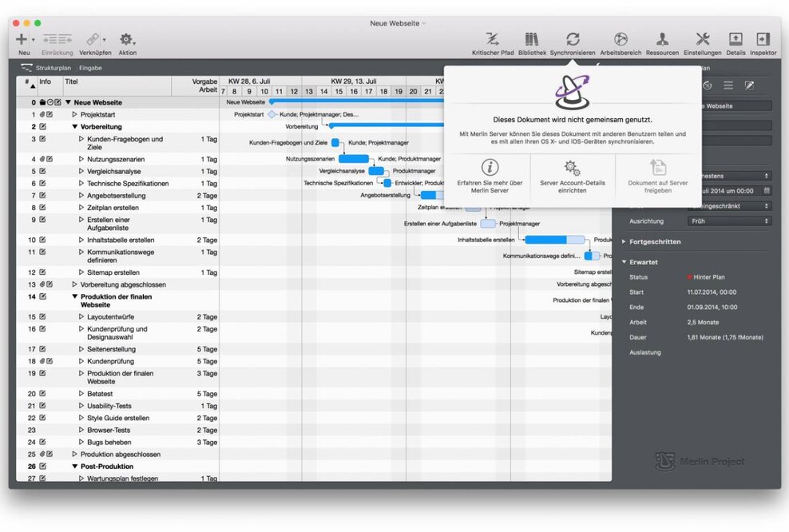Collapse the Vorbereitung group
Viewport: 789px width, 532px height.
[75, 127]
